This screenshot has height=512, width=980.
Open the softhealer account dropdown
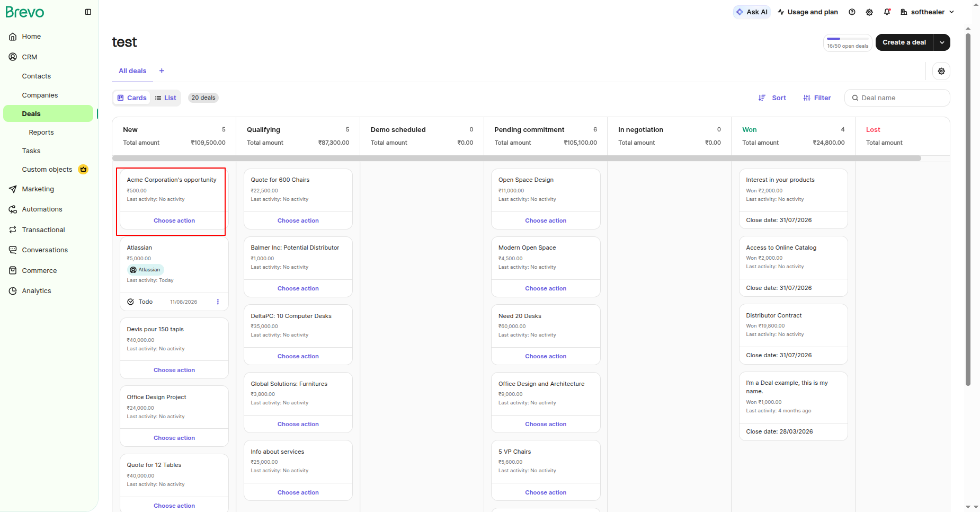click(x=928, y=12)
